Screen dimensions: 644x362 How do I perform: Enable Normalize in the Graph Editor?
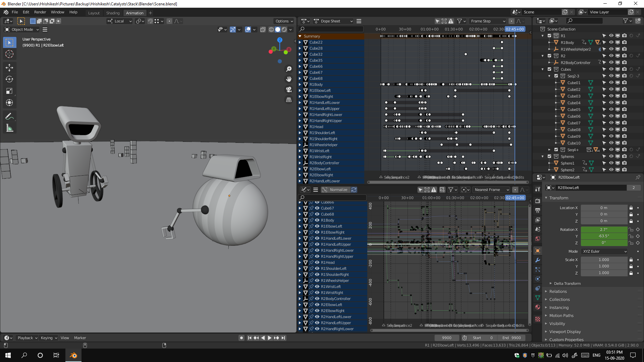click(x=335, y=190)
